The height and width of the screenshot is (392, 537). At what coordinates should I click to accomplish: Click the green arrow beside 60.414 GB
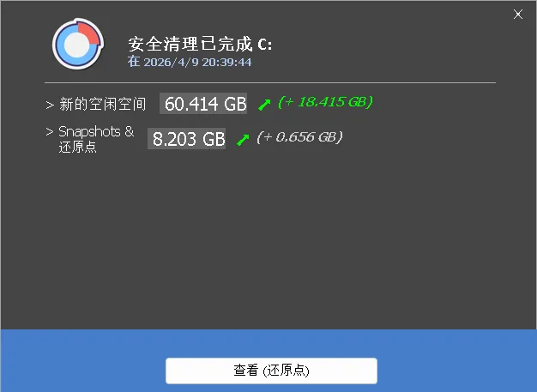[x=264, y=104]
